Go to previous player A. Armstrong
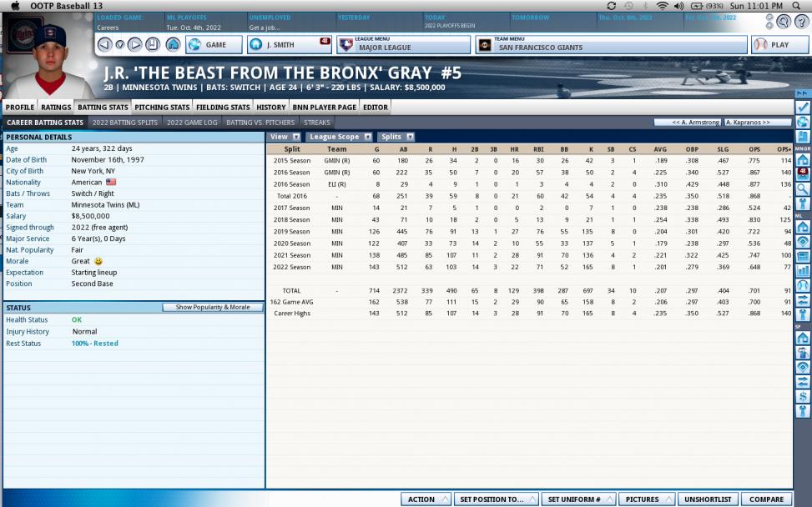The image size is (812, 507). (x=687, y=123)
